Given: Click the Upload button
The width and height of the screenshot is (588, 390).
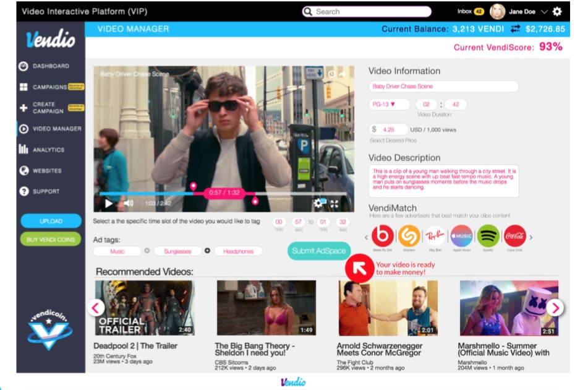Looking at the screenshot, I should tap(51, 221).
